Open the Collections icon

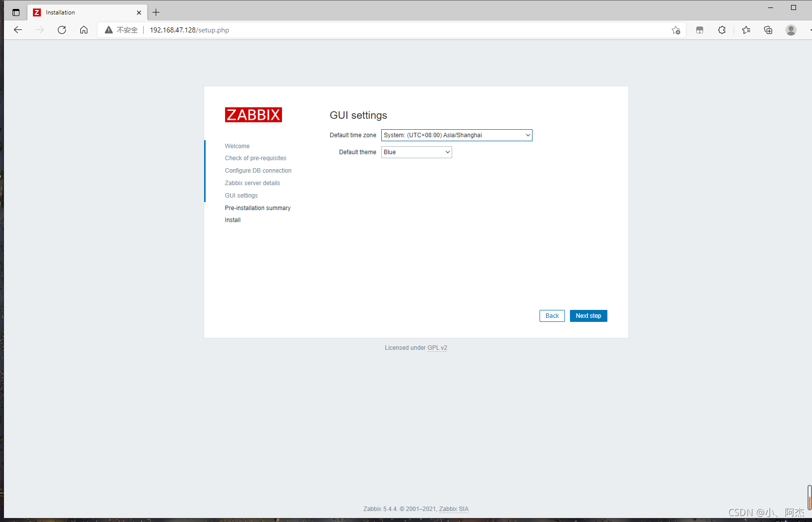pos(768,30)
